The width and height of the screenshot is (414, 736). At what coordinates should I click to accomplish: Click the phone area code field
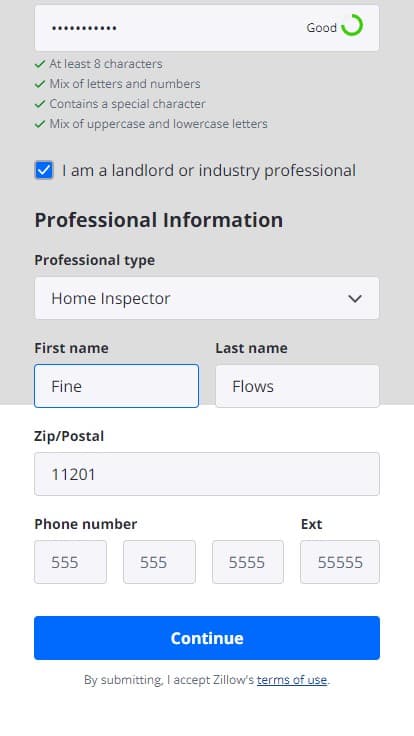(70, 562)
